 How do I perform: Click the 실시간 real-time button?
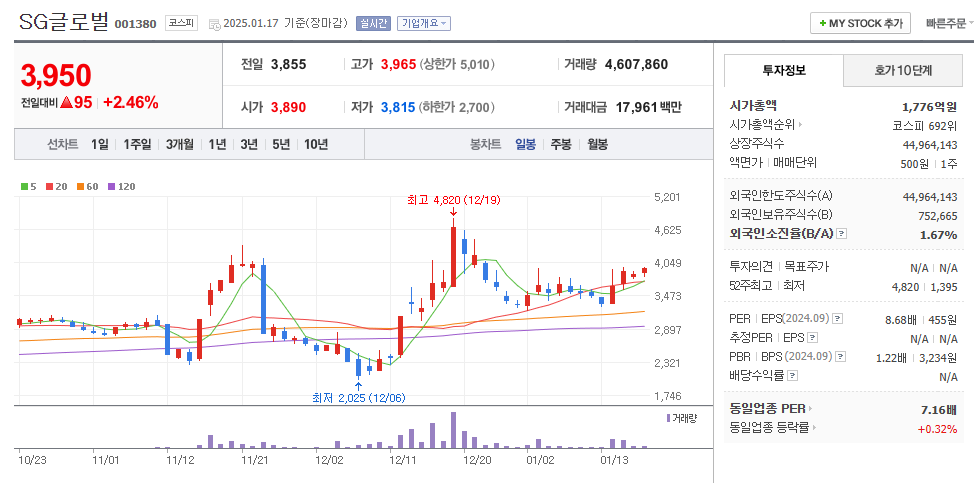point(373,24)
